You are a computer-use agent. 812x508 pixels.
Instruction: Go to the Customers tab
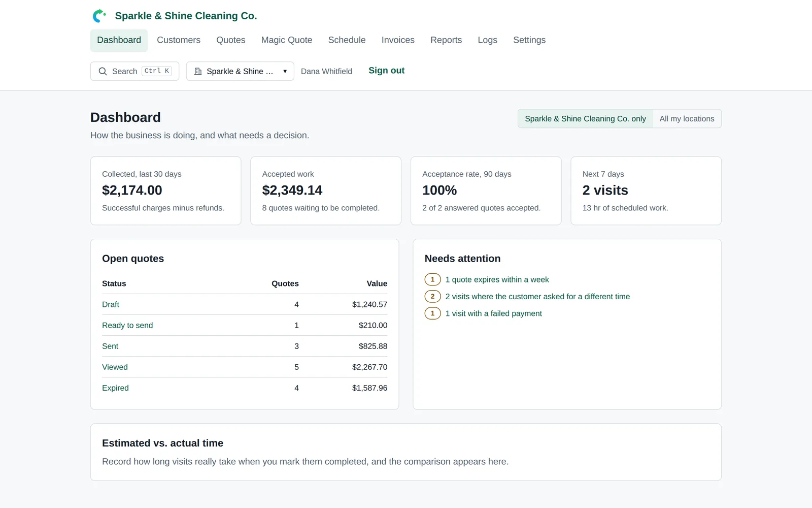pyautogui.click(x=179, y=40)
